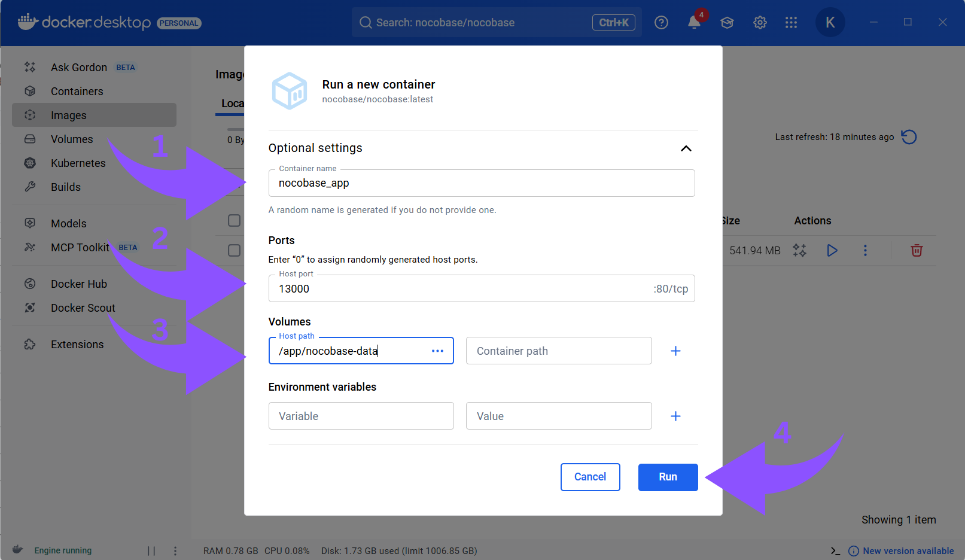Open the Learning center icon
The height and width of the screenshot is (560, 965).
(727, 23)
